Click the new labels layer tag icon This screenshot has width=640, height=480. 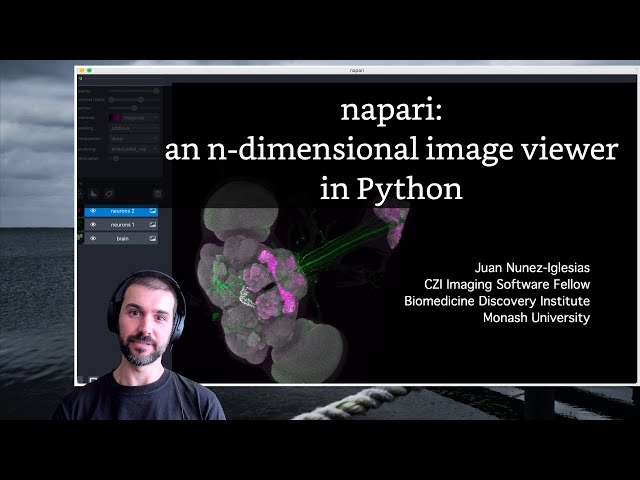pyautogui.click(x=109, y=194)
